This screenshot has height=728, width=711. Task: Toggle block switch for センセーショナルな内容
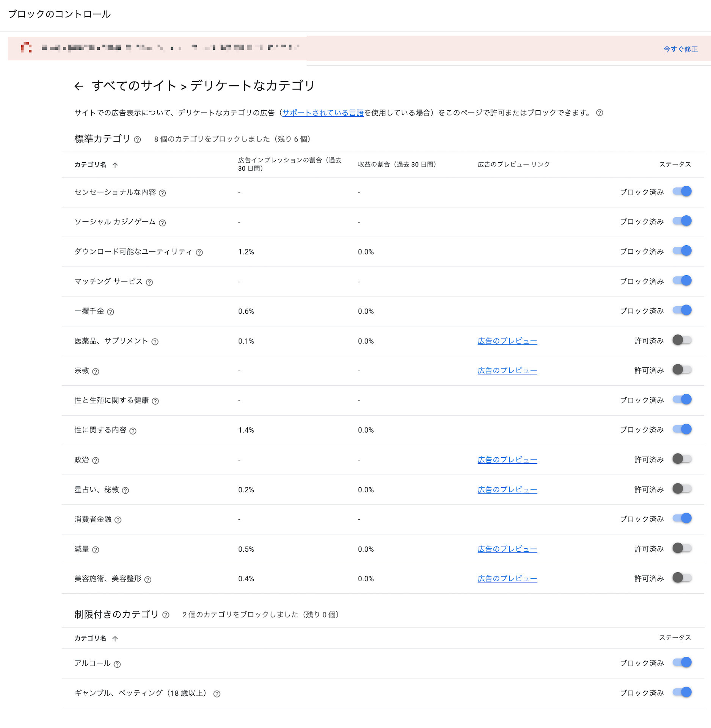(682, 191)
